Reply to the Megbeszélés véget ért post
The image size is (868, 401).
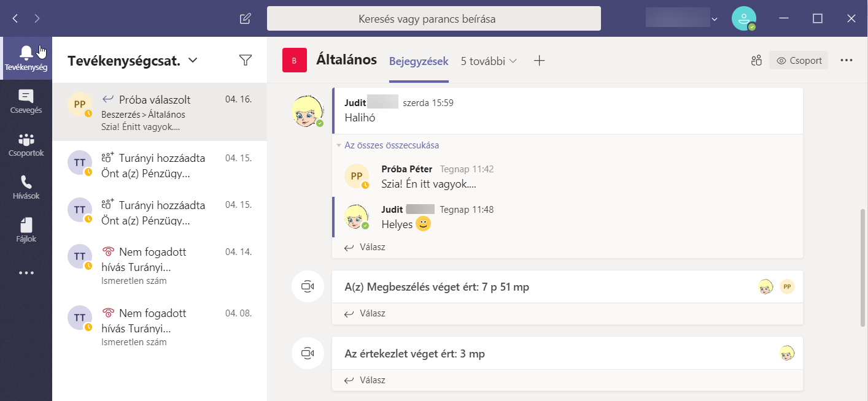[372, 313]
